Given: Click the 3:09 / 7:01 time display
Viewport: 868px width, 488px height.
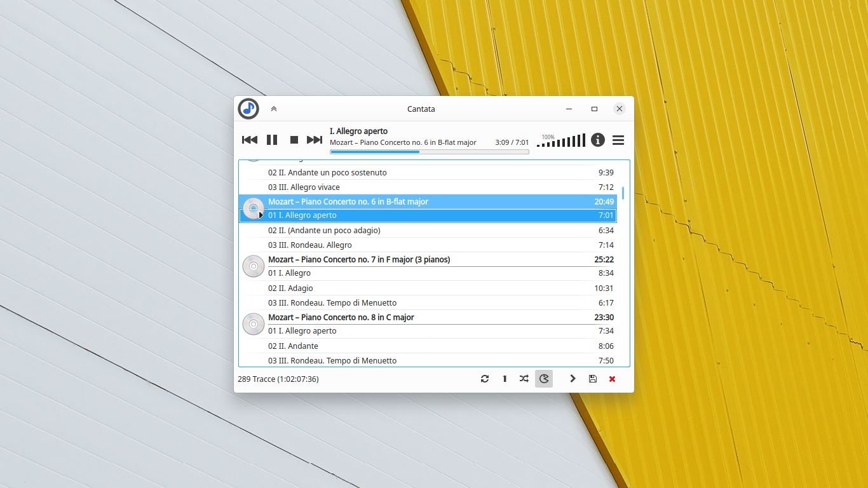Looking at the screenshot, I should coord(512,142).
